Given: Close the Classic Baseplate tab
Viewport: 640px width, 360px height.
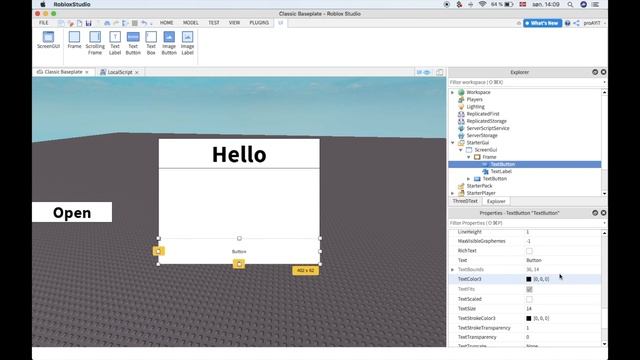Looking at the screenshot, I should tap(87, 72).
